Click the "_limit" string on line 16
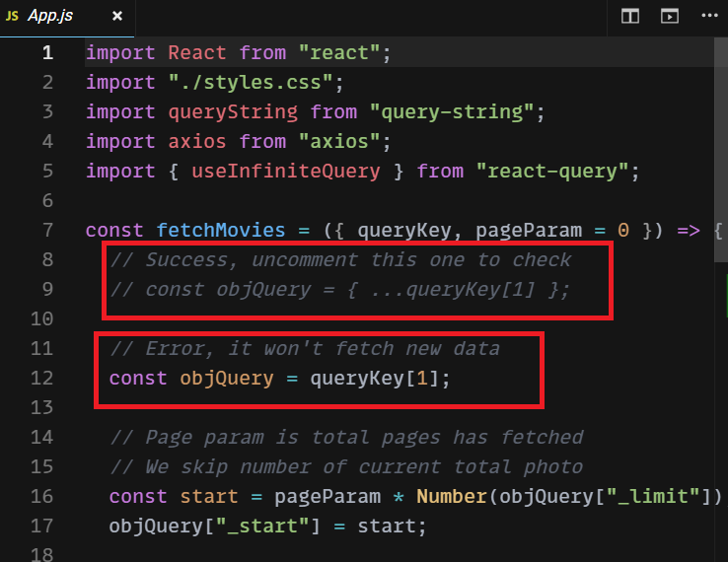The width and height of the screenshot is (728, 562). tap(653, 497)
